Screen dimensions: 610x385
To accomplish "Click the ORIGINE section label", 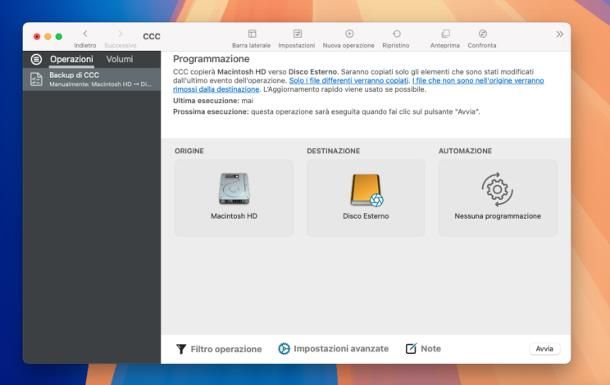I will [189, 151].
